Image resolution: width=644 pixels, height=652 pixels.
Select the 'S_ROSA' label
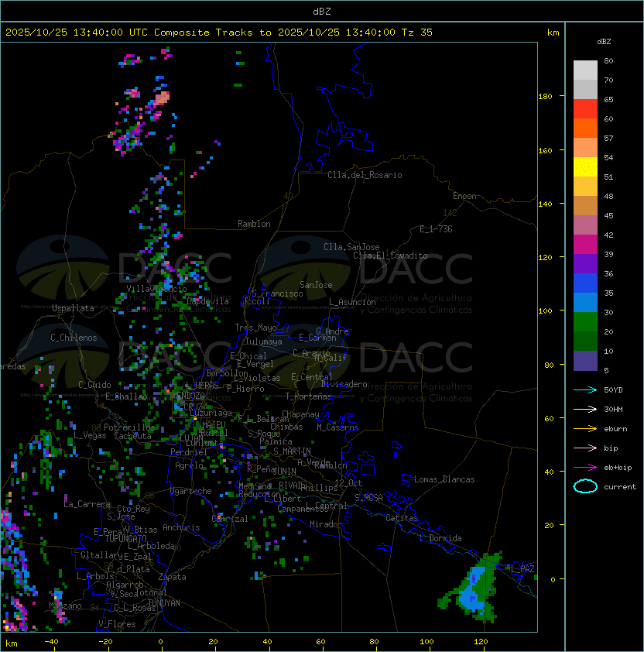pyautogui.click(x=368, y=498)
